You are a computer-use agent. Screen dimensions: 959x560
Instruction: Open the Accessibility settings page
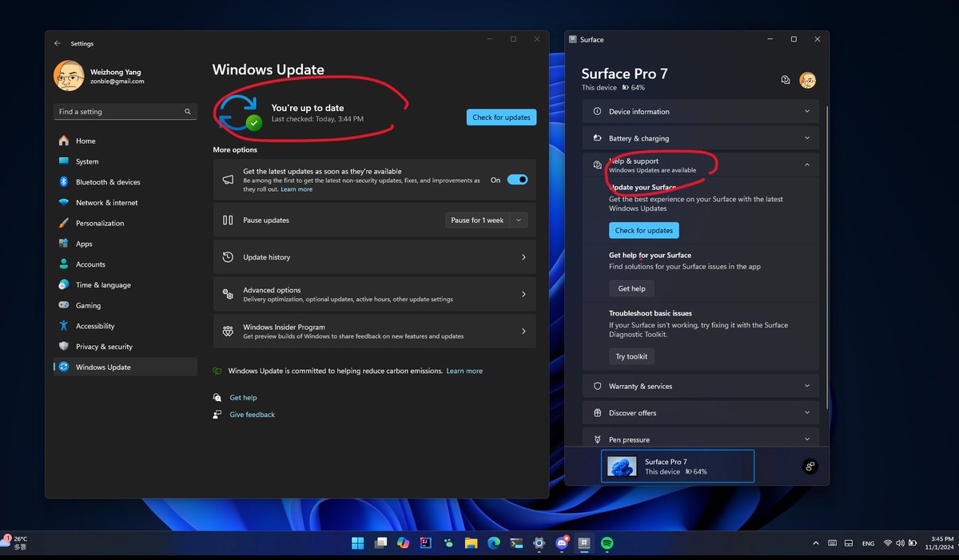[x=125, y=326]
